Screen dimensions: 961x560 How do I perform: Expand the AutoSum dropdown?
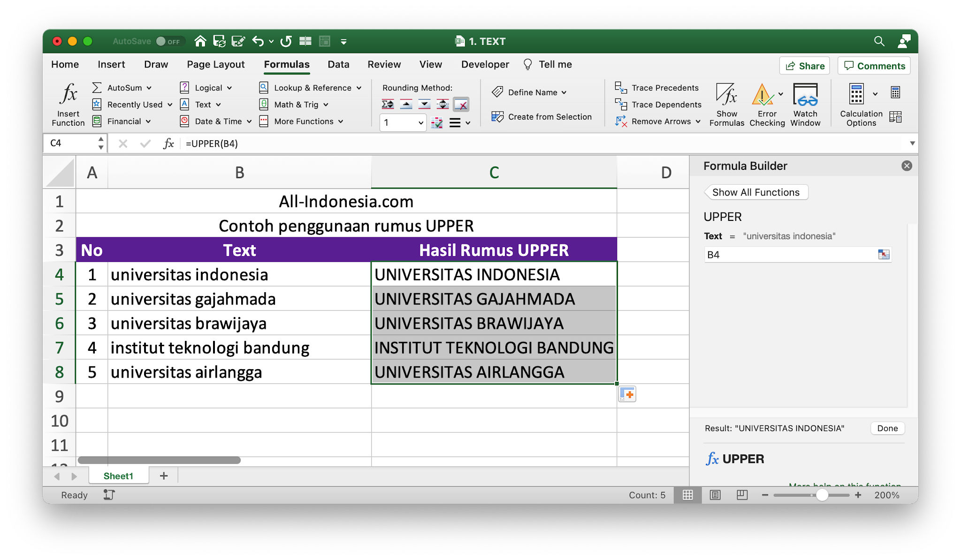click(x=149, y=88)
